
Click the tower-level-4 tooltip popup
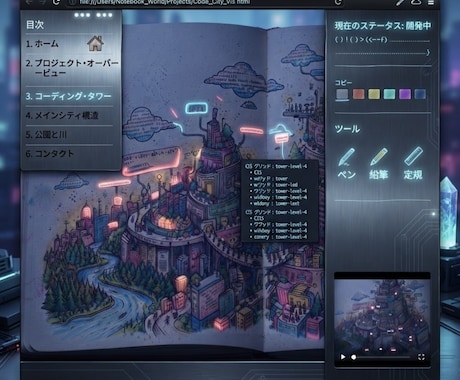[x=279, y=201]
